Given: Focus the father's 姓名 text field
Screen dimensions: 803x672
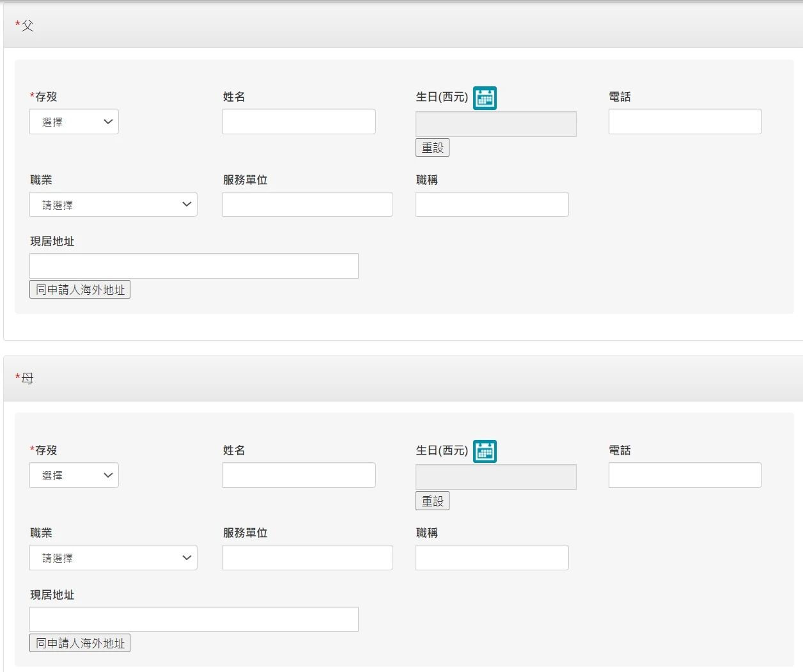Looking at the screenshot, I should pos(299,121).
